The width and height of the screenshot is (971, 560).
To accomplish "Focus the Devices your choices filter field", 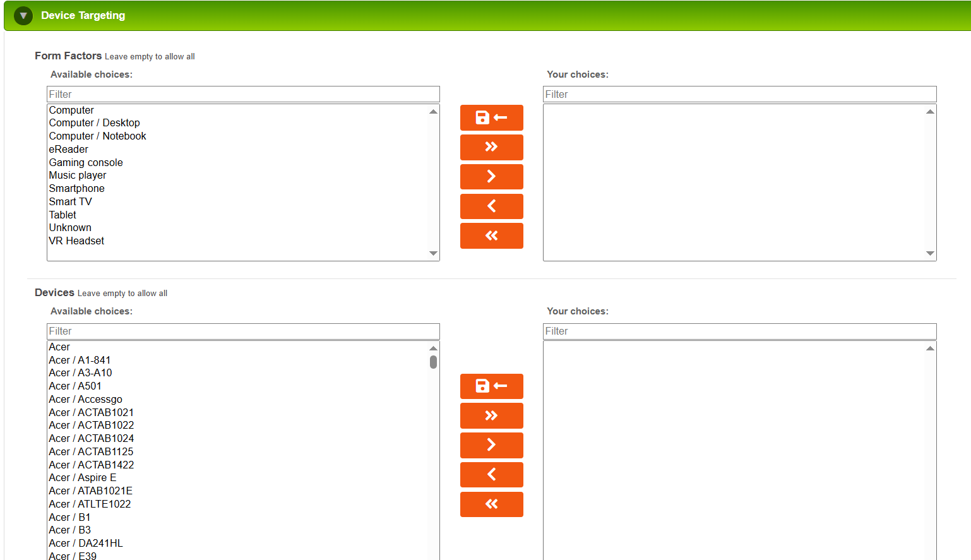I will 739,331.
